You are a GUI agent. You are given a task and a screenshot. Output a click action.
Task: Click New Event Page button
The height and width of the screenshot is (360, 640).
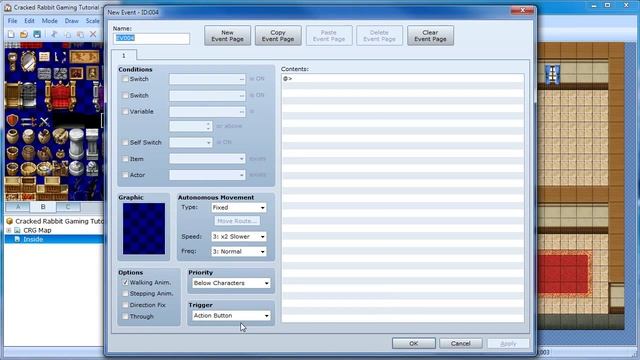pos(227,36)
